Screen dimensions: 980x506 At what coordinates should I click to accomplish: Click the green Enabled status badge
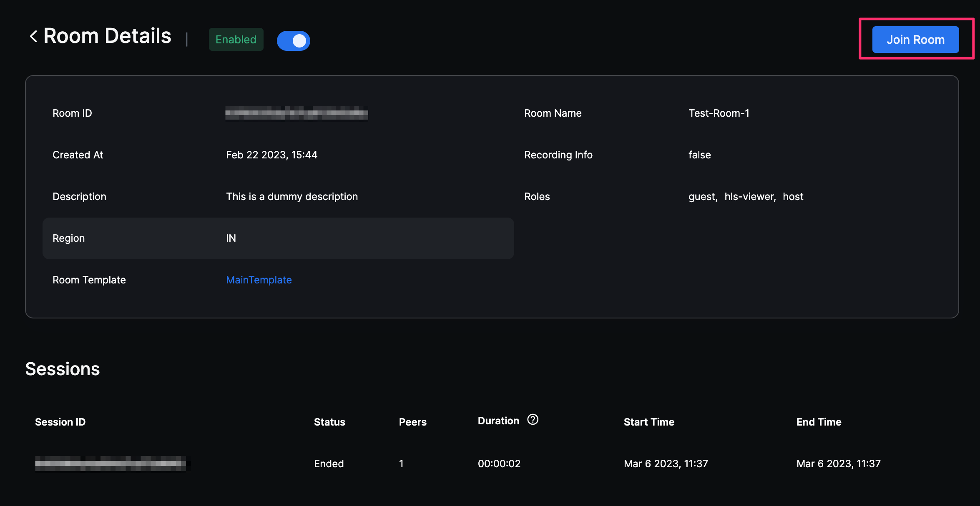[x=236, y=40]
